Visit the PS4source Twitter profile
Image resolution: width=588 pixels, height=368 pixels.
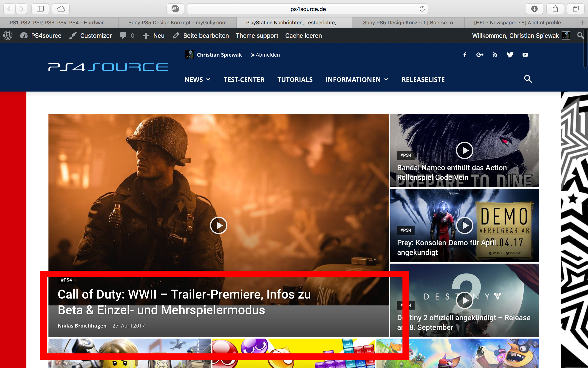tap(510, 55)
